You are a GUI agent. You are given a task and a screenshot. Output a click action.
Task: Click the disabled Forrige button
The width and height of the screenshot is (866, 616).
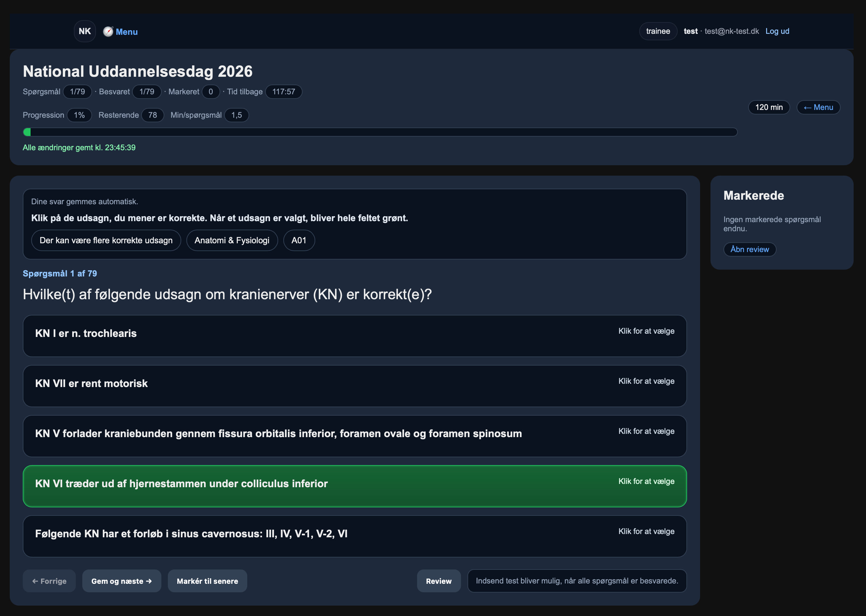[49, 581]
